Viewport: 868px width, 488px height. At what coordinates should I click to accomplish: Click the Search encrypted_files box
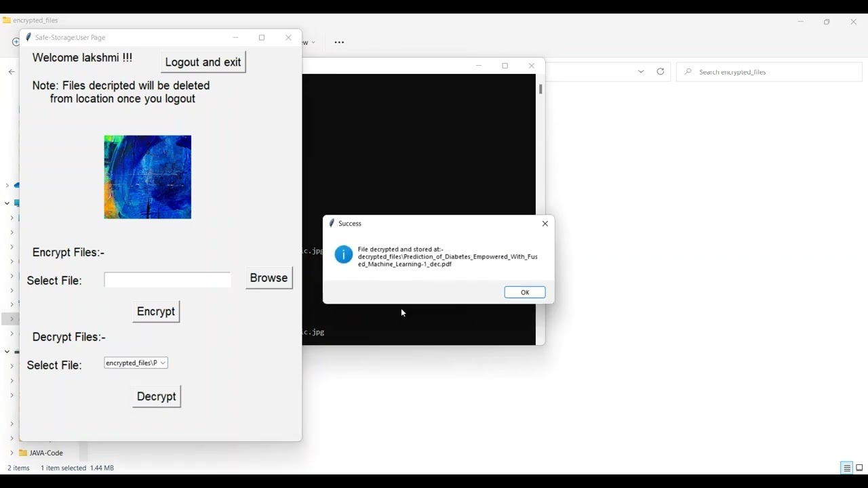pyautogui.click(x=770, y=72)
